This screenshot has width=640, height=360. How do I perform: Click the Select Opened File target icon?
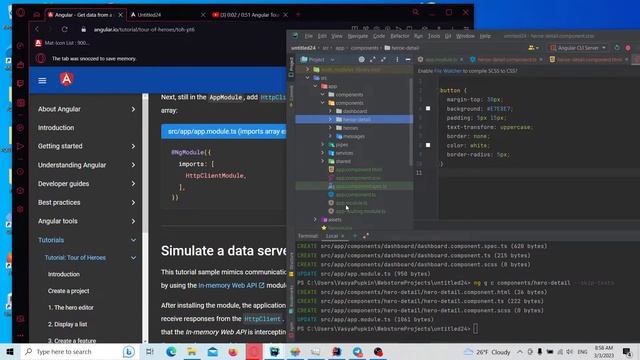[362, 60]
